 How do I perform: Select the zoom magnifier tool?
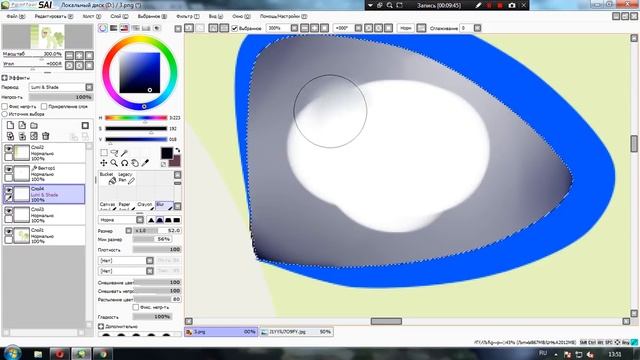114,163
